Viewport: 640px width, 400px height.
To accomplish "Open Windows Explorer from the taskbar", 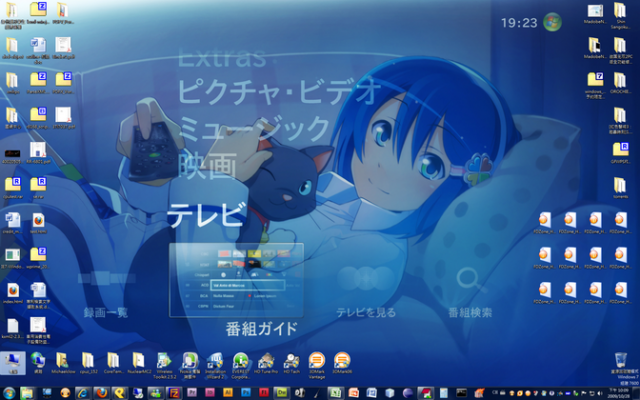I will pos(27,393).
